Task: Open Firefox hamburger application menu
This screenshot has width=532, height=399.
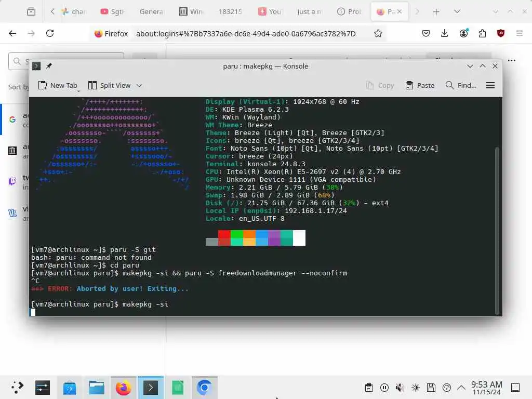Action: [519, 33]
